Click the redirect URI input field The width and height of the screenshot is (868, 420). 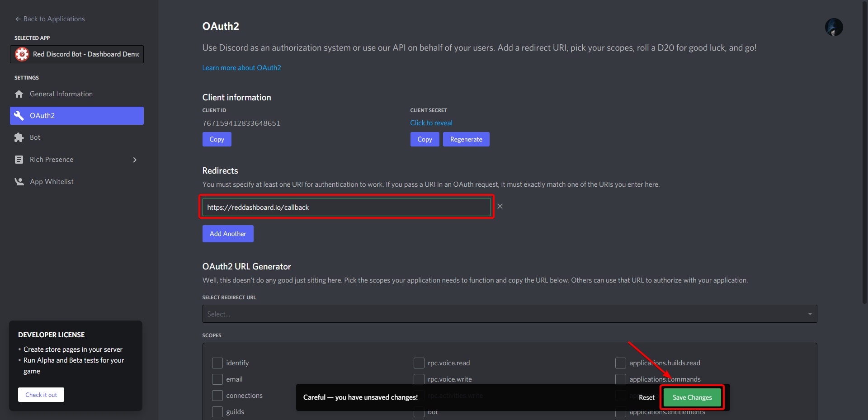click(x=346, y=207)
